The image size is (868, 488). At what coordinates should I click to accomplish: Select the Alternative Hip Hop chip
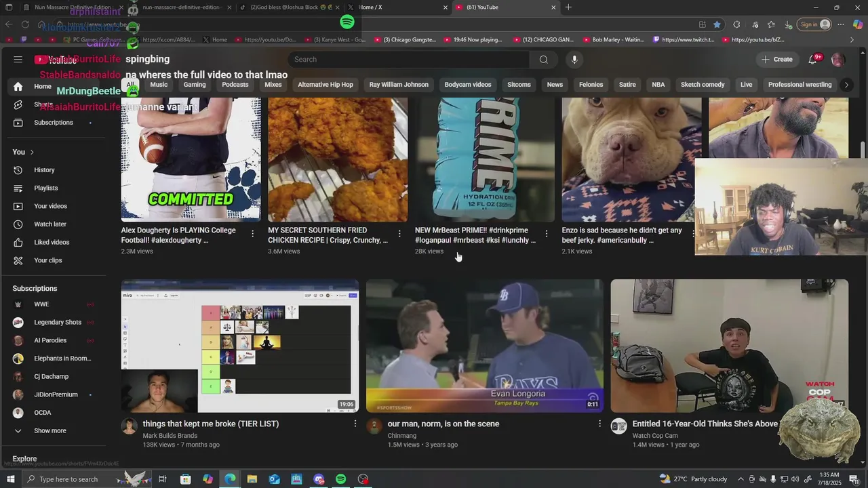tap(325, 85)
